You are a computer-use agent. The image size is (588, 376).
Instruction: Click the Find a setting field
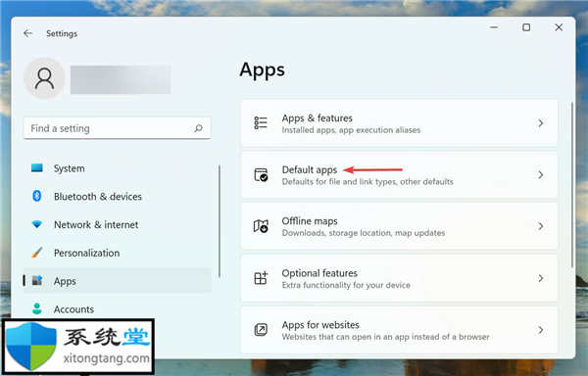(x=117, y=128)
